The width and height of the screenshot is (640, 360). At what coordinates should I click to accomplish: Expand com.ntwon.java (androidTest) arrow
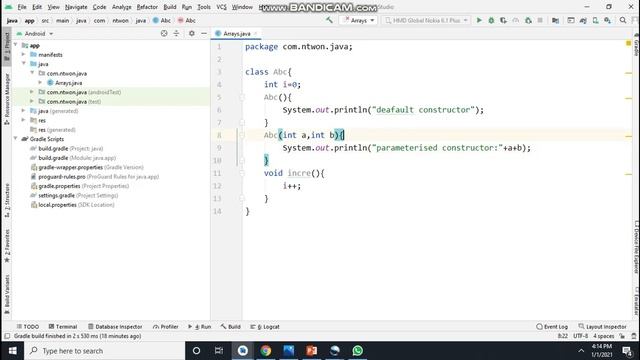click(x=32, y=92)
